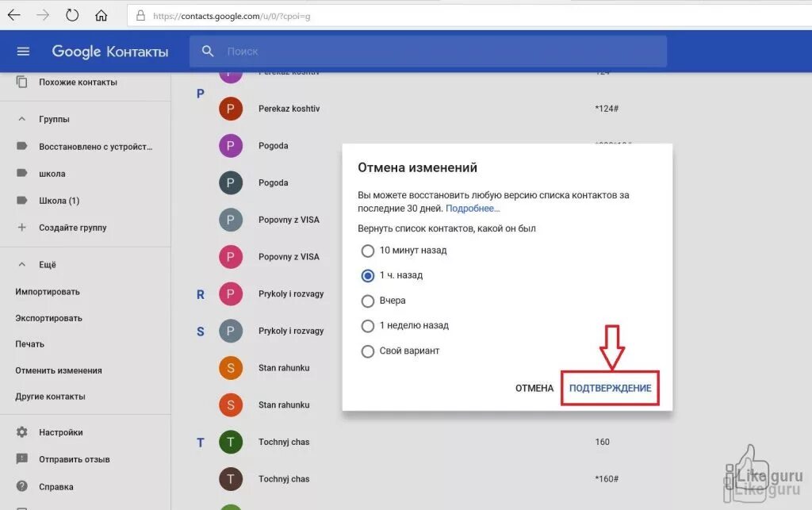Click label icon beside школа
The height and width of the screenshot is (510, 812).
click(x=21, y=173)
